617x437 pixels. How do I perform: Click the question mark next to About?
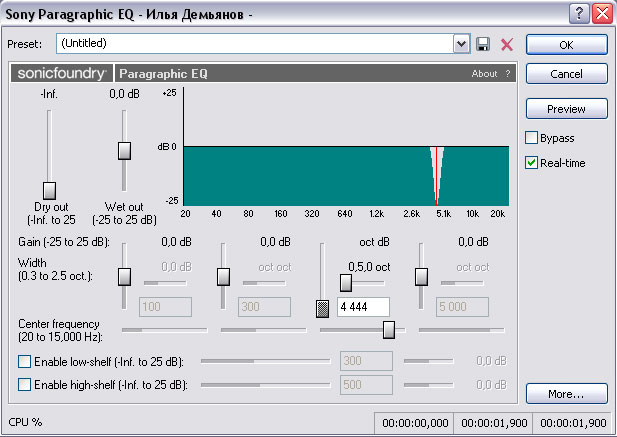click(508, 74)
